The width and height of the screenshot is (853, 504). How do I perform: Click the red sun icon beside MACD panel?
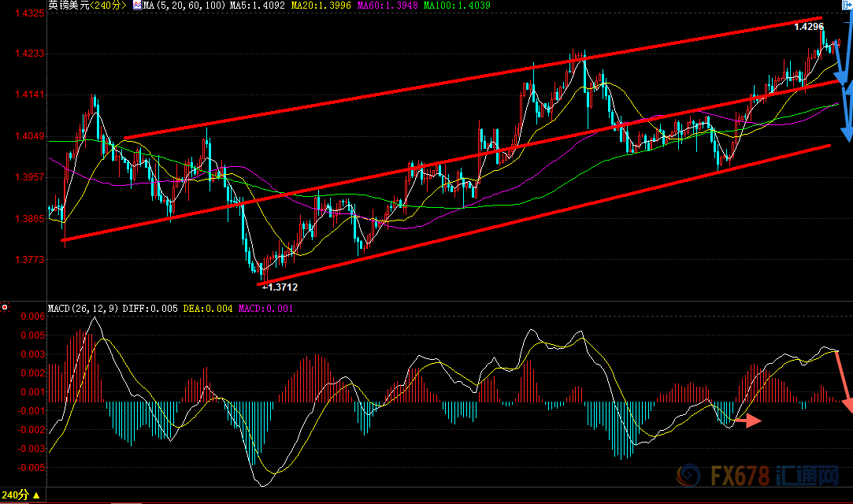(5, 308)
